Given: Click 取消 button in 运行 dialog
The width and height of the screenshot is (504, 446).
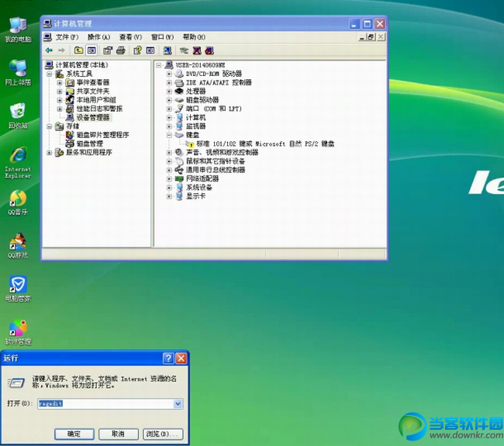Looking at the screenshot, I should coord(119,434).
